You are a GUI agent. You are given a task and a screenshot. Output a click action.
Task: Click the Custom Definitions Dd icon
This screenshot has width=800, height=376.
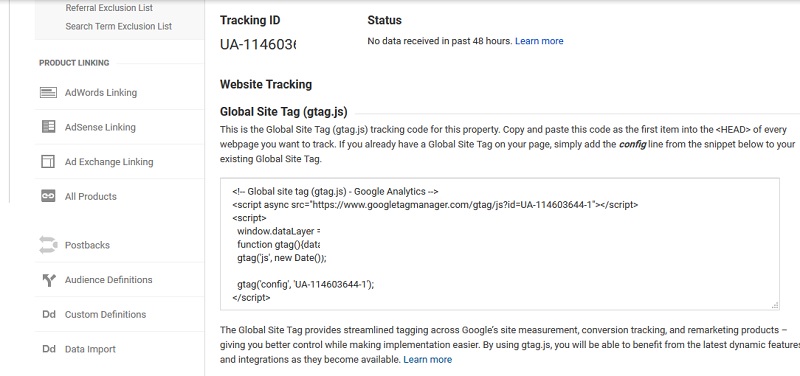pos(48,314)
